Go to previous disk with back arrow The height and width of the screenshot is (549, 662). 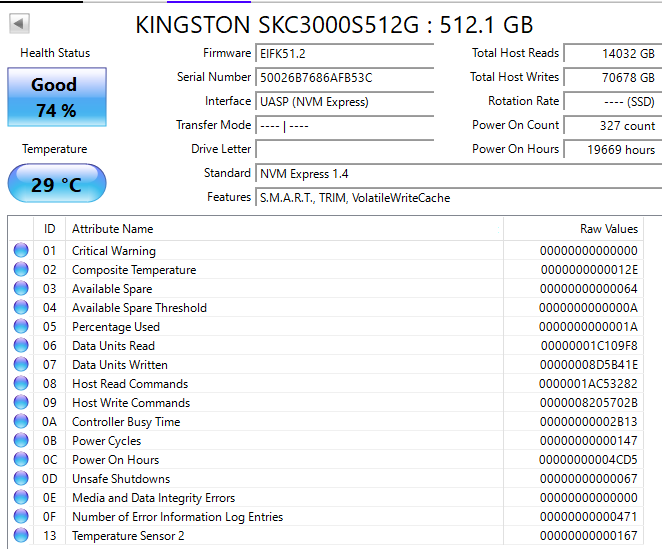(x=19, y=23)
